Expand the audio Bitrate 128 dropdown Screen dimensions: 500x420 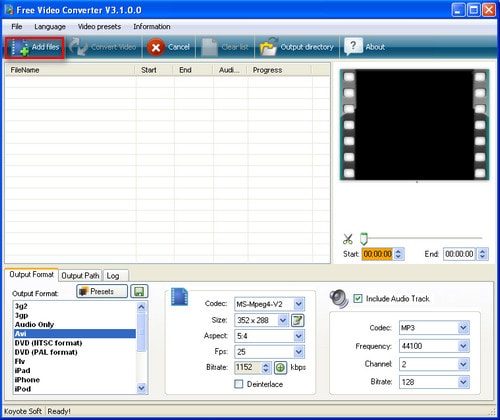(x=463, y=382)
